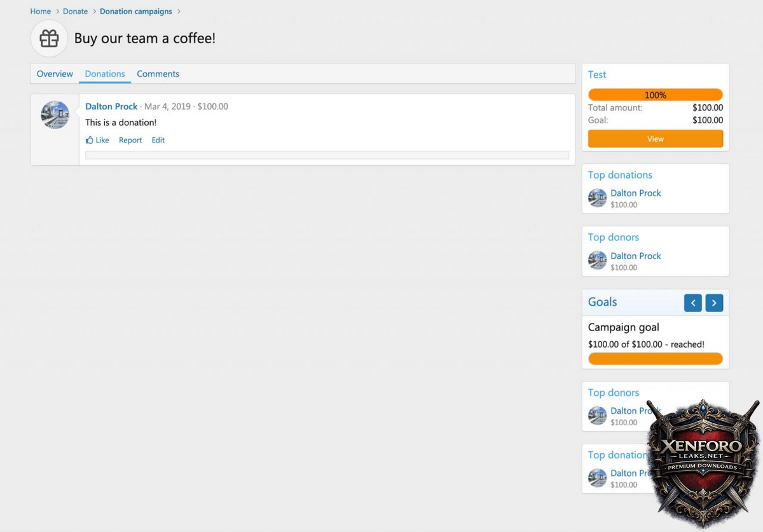Report the donation post
The width and height of the screenshot is (763, 532).
tap(130, 140)
